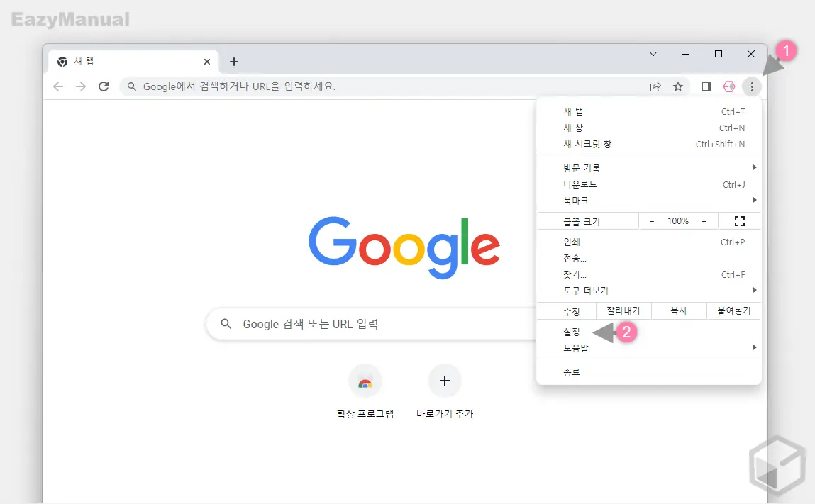Open a new tab with the plus button
The image size is (815, 504).
point(234,62)
